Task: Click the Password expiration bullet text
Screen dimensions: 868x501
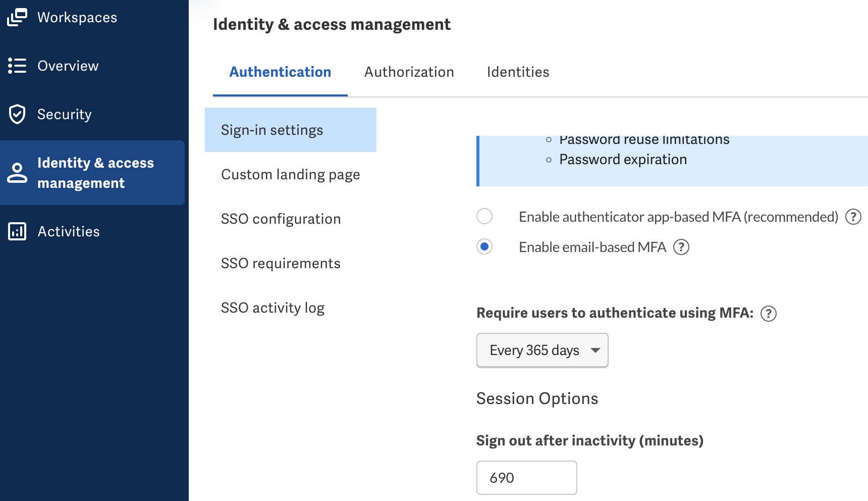Action: coord(623,160)
